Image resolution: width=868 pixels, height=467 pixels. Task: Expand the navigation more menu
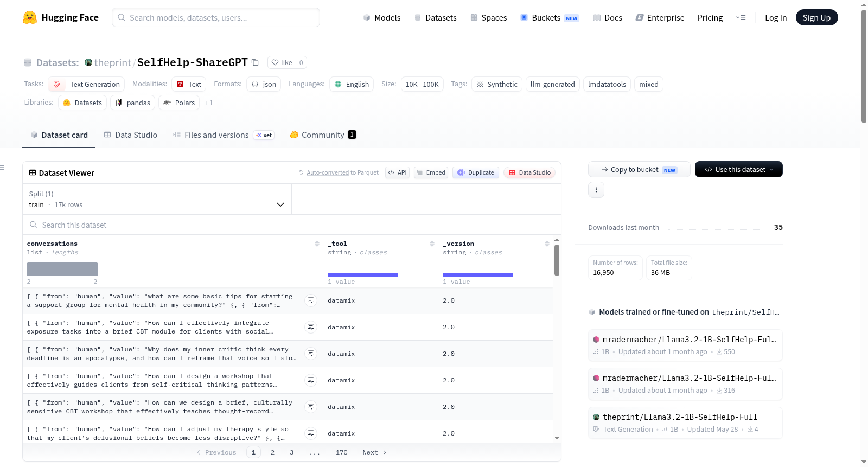click(x=741, y=17)
